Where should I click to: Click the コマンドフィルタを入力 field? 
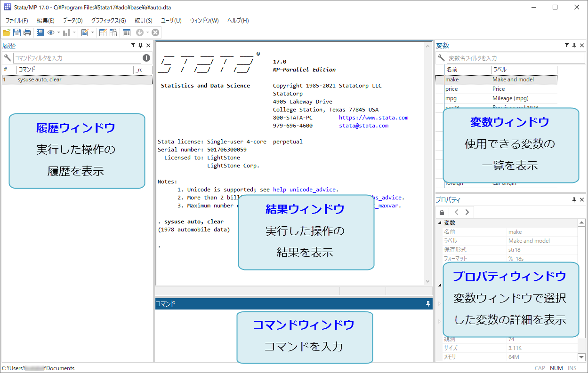(x=77, y=58)
